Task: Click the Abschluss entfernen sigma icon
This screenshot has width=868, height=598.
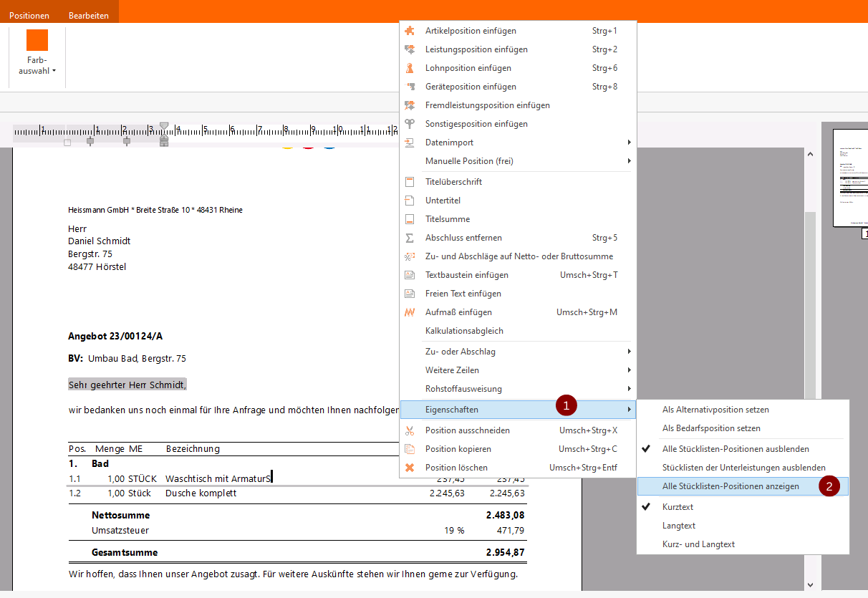Action: pos(410,238)
